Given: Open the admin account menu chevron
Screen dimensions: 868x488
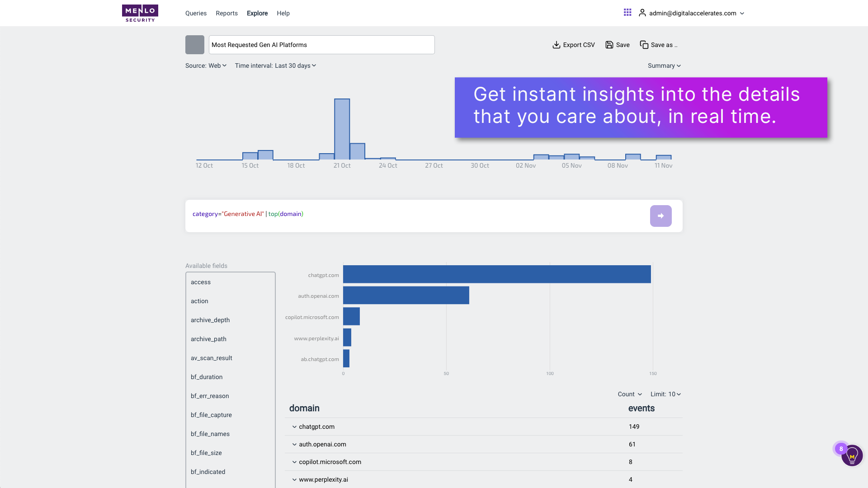Looking at the screenshot, I should point(742,13).
